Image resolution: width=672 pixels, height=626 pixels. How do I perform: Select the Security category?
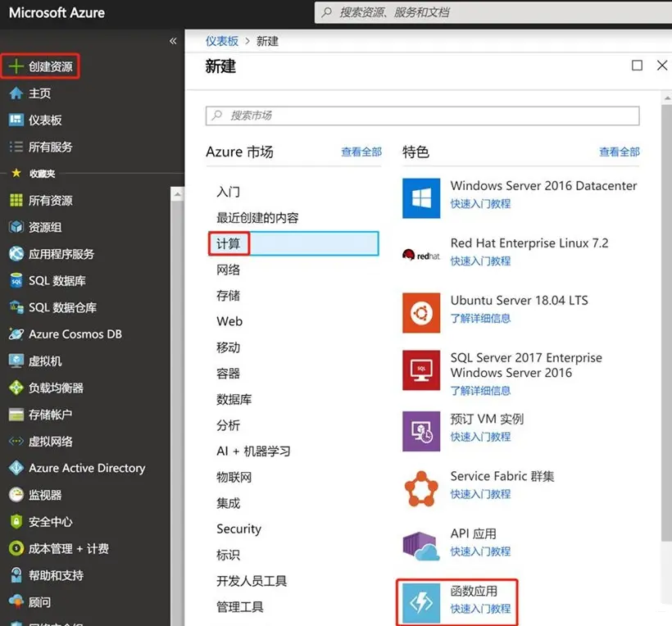point(238,529)
